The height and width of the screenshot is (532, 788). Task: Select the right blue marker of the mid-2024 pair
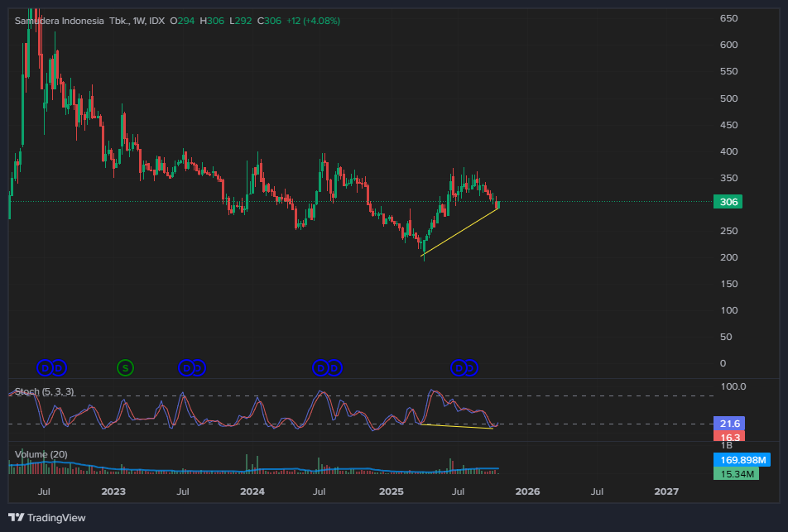(334, 367)
